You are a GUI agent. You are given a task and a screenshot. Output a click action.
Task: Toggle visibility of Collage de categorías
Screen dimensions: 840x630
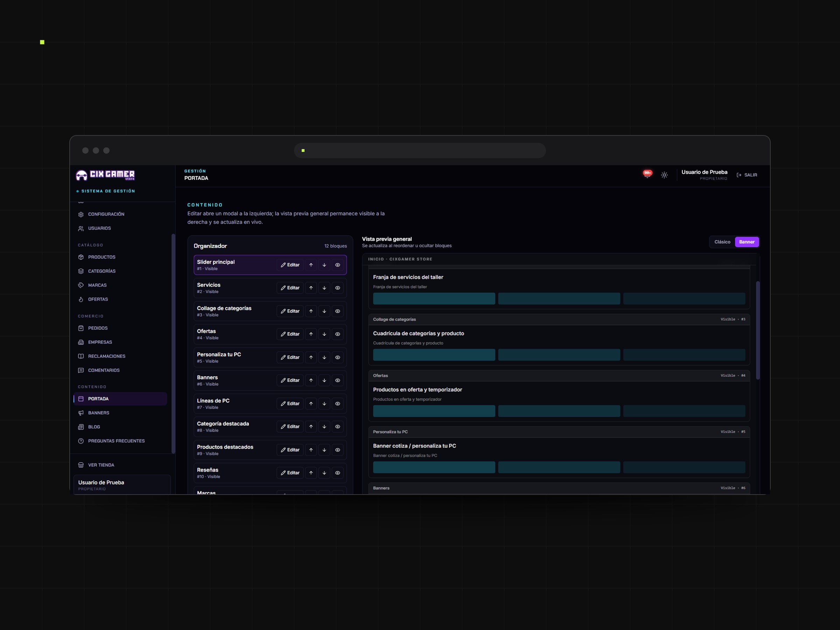(x=338, y=311)
